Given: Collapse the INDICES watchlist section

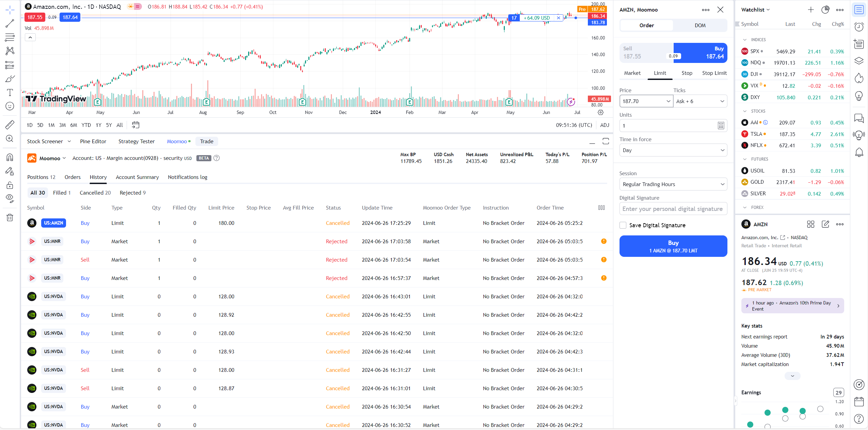Looking at the screenshot, I should point(745,40).
